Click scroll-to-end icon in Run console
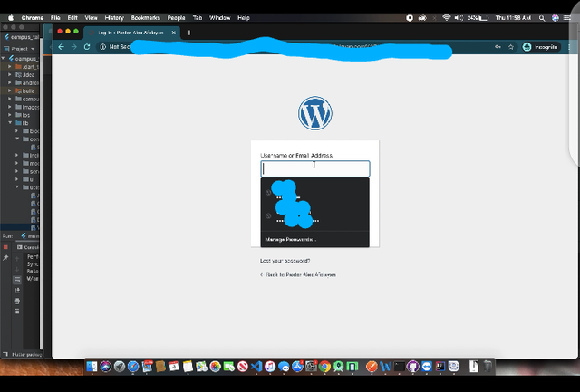The image size is (580, 392). tap(17, 291)
